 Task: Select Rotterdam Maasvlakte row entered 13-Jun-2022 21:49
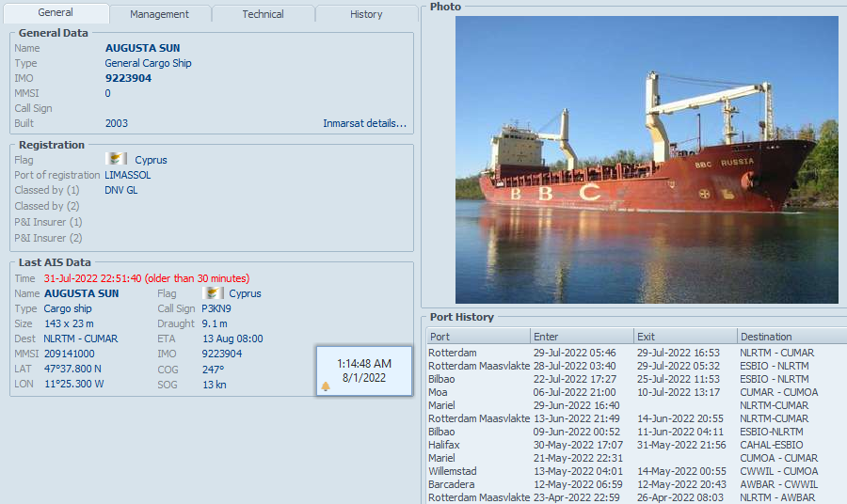[637, 418]
